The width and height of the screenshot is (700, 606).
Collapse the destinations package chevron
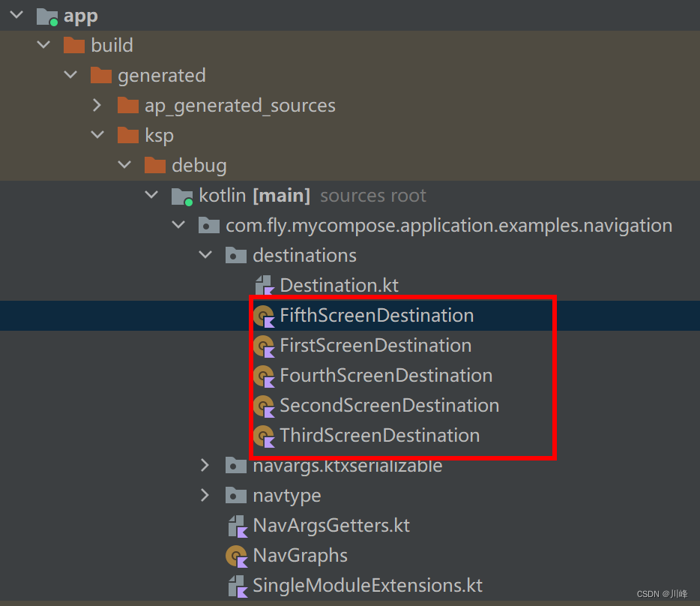click(x=205, y=255)
